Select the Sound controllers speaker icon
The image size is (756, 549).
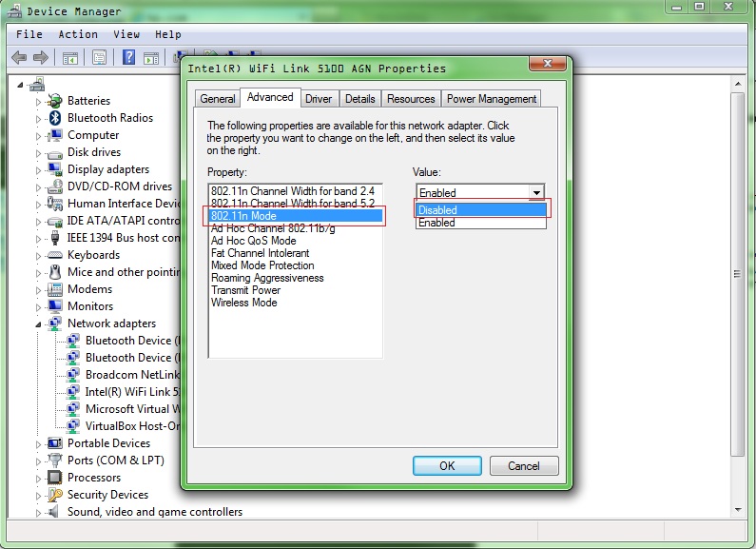click(54, 511)
